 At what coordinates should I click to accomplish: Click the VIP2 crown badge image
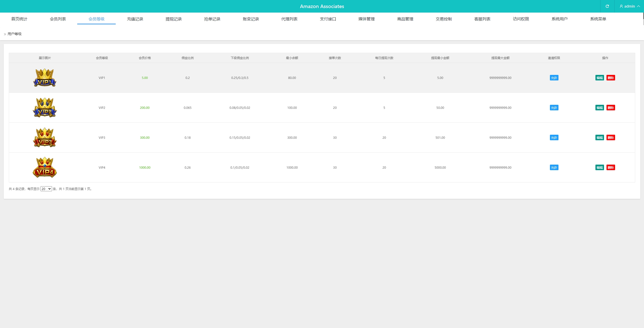tap(45, 108)
